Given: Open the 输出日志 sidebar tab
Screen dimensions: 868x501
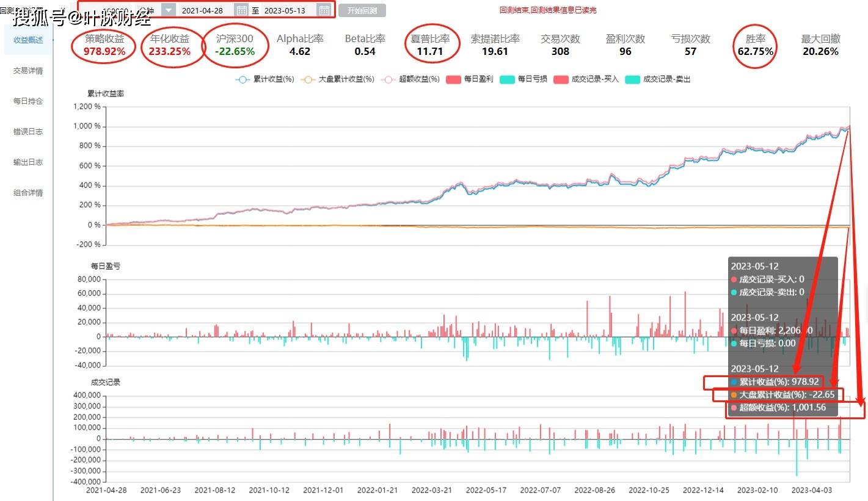Looking at the screenshot, I should point(28,162).
